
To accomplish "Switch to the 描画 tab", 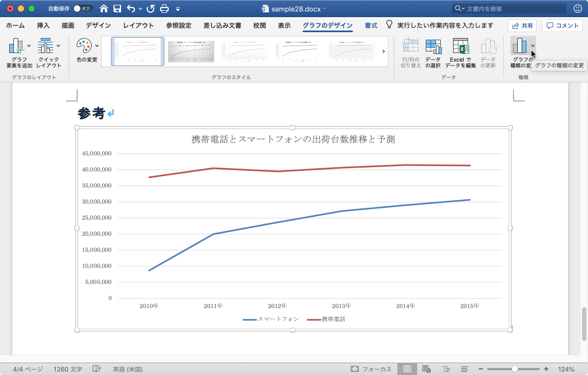I will click(68, 26).
